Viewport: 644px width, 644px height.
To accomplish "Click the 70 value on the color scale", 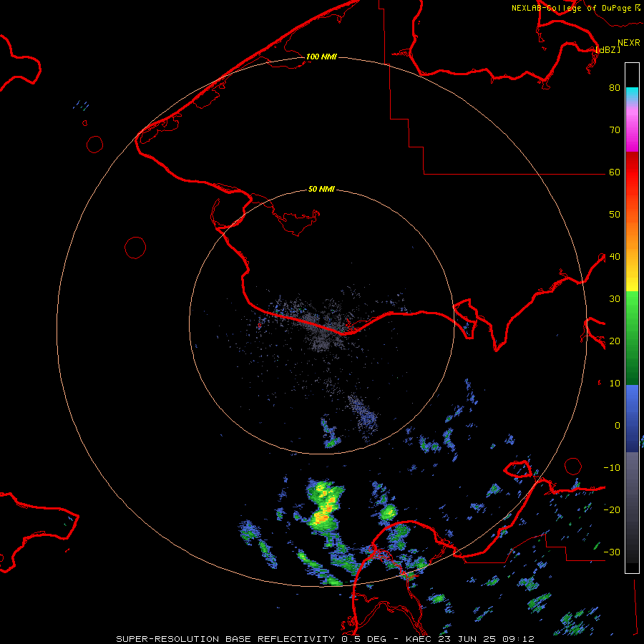I will click(615, 130).
